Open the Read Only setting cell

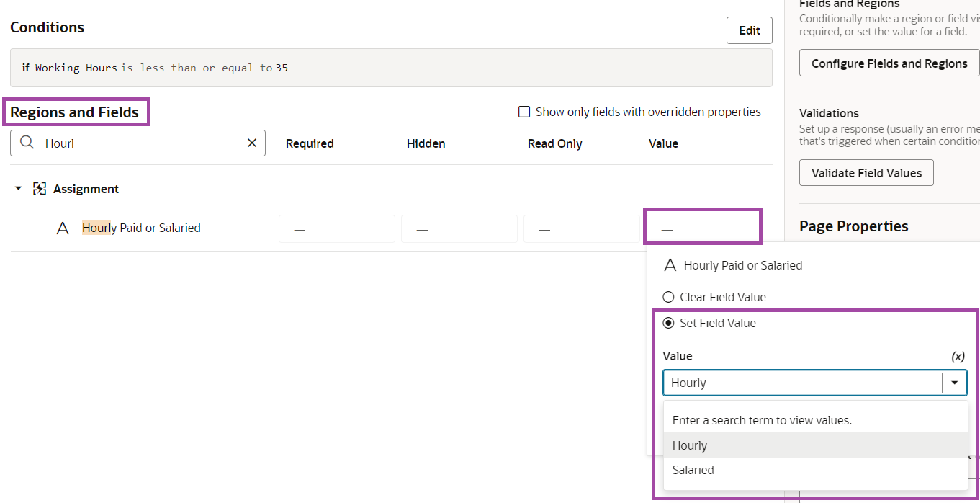tap(581, 229)
